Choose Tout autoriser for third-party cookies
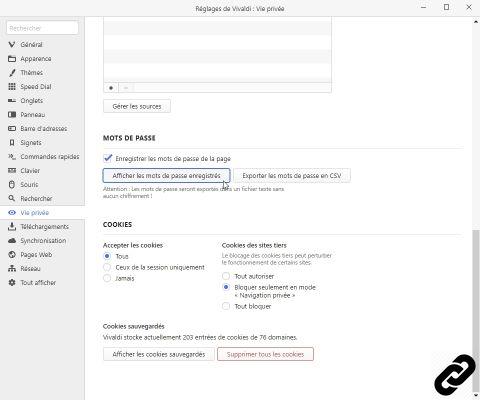The height and width of the screenshot is (400, 480). tap(226, 276)
